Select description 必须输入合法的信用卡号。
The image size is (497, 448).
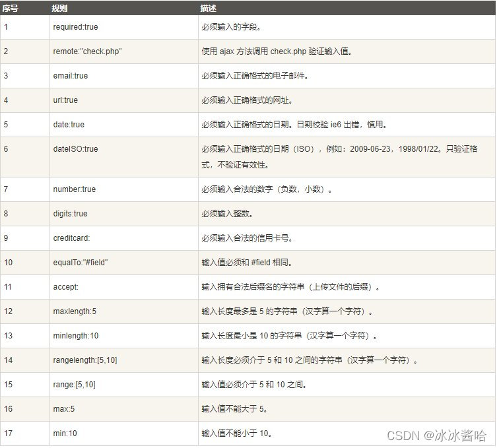pyautogui.click(x=248, y=238)
